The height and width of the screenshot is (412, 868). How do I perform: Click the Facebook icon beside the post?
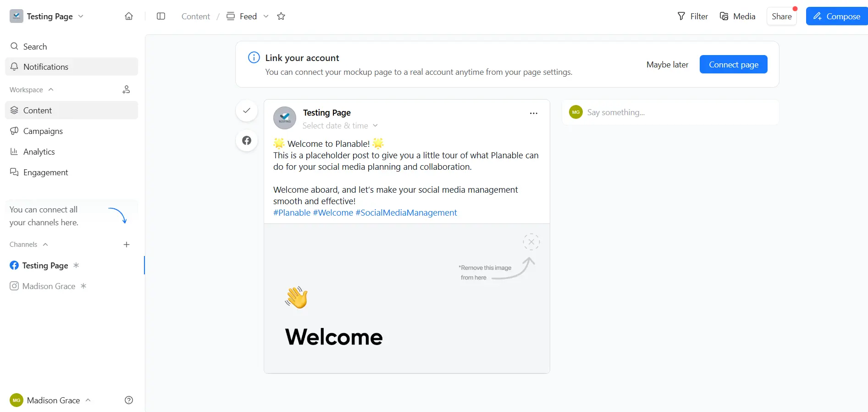[247, 140]
